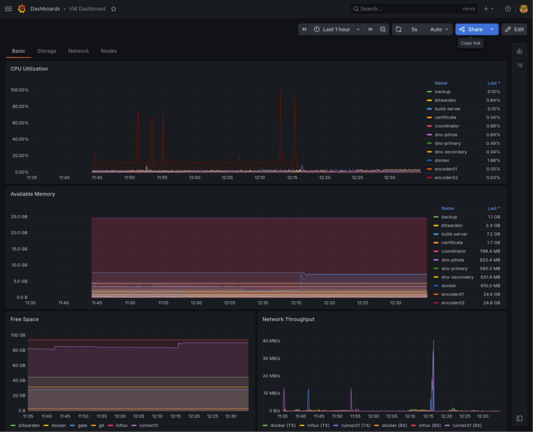Toggle encoder01 series in Memory legend
The width and height of the screenshot is (533, 432).
point(452,294)
